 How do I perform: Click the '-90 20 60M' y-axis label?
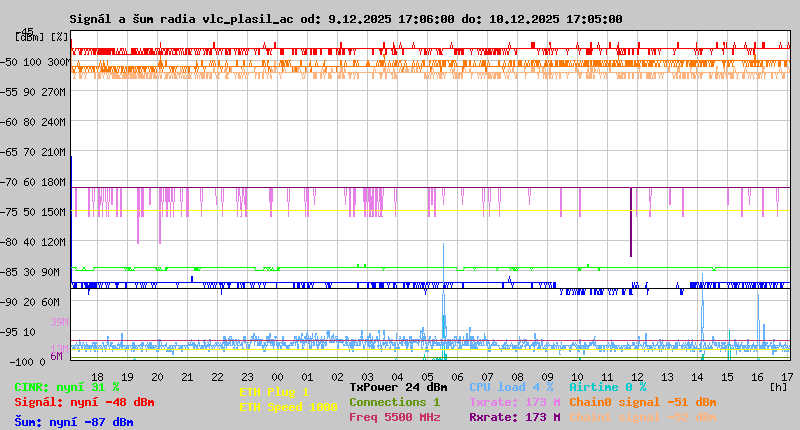[x=31, y=302]
